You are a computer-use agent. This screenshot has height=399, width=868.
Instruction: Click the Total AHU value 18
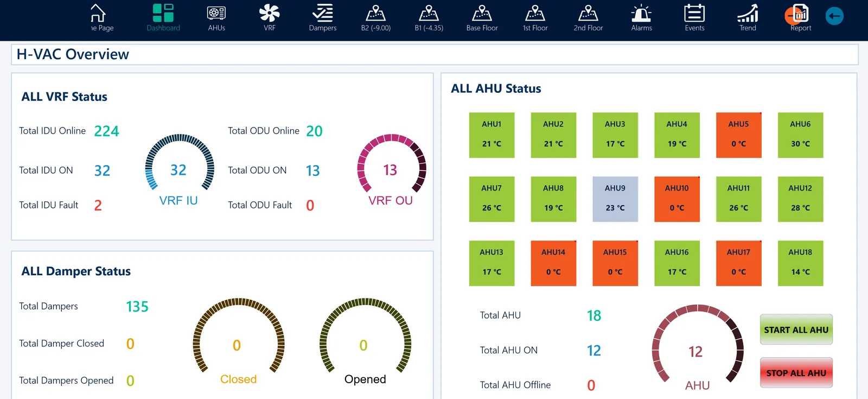594,316
